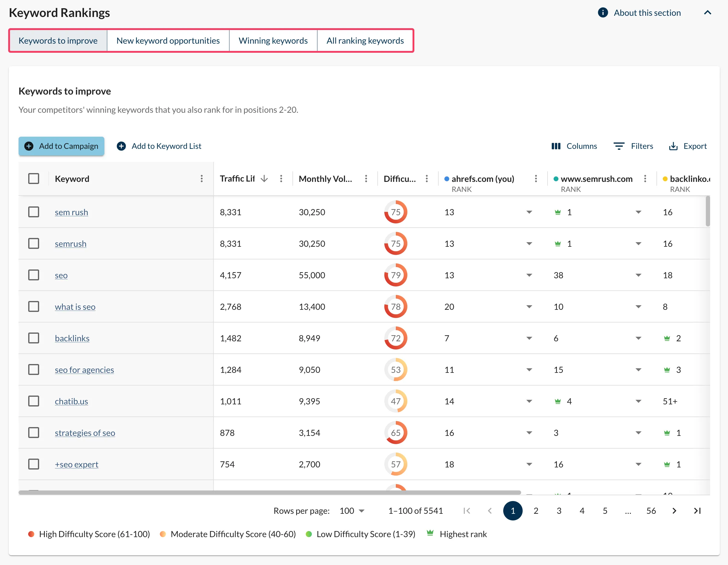Click difficulty score 53 gauge

click(396, 370)
